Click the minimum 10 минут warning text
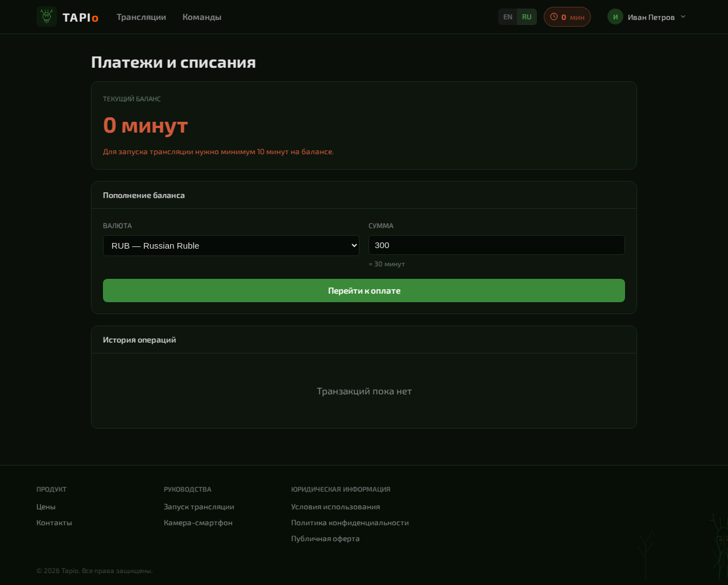728x585 pixels. pos(218,151)
